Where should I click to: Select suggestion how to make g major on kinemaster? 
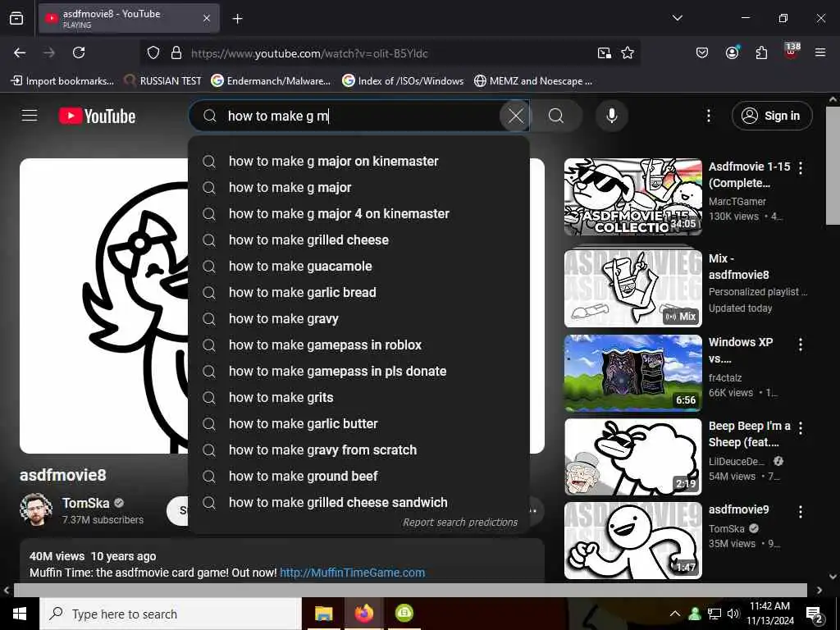[x=359, y=162]
